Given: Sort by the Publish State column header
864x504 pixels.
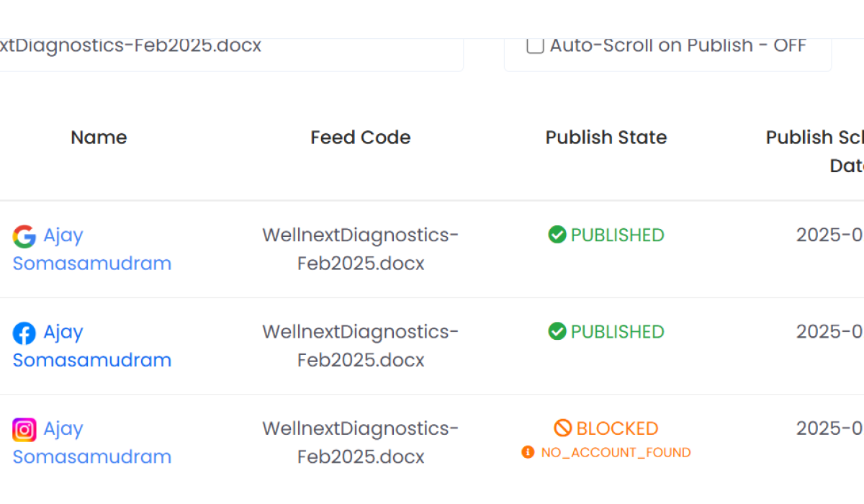Looking at the screenshot, I should point(606,138).
